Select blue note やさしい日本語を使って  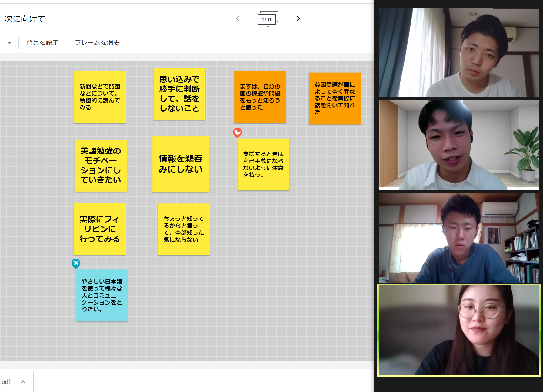(x=102, y=295)
